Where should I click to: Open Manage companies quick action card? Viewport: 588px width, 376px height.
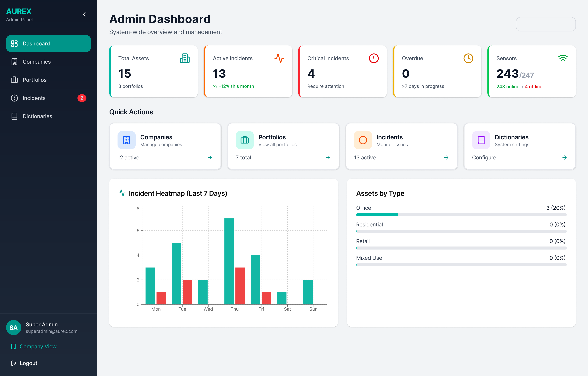[x=165, y=146]
